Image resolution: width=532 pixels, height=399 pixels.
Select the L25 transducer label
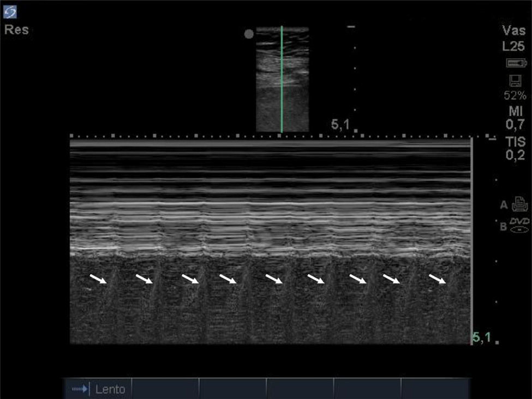tap(515, 47)
